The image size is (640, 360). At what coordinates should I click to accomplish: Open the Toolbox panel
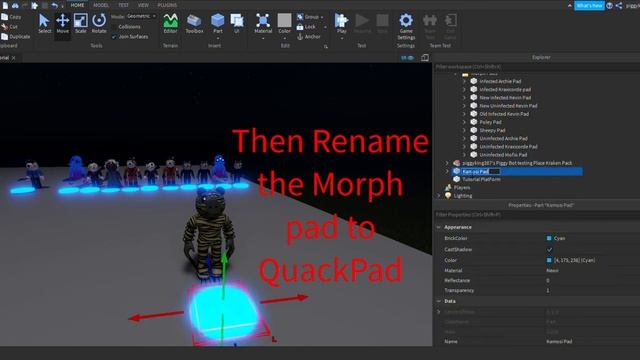tap(194, 24)
